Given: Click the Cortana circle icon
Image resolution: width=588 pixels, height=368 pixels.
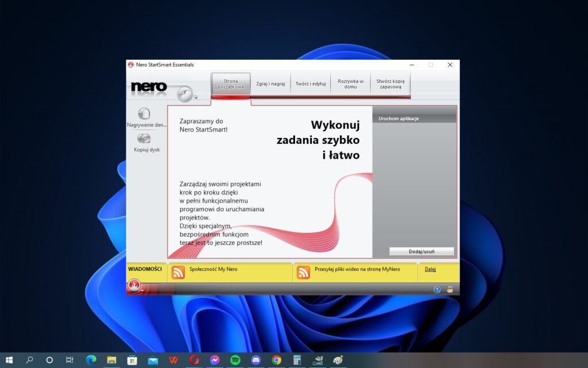Looking at the screenshot, I should click(49, 360).
